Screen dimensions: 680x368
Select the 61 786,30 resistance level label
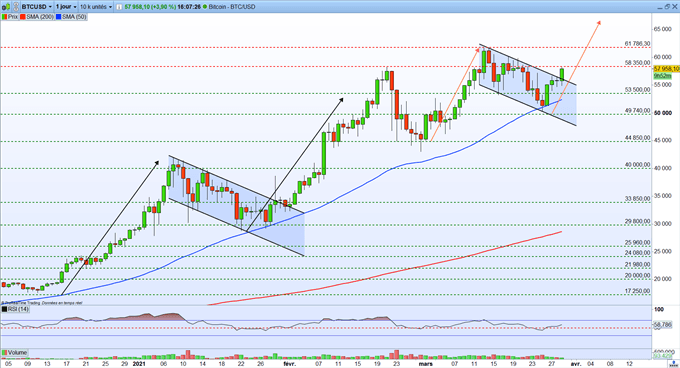(x=638, y=44)
